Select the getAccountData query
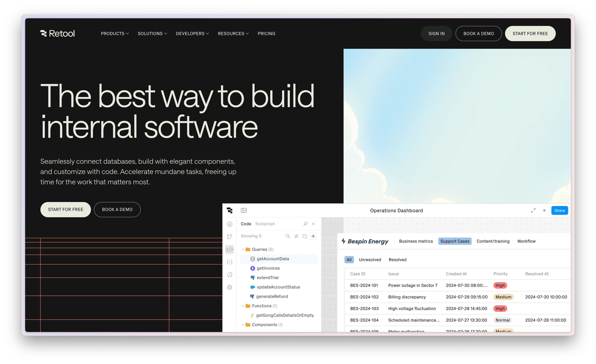Image resolution: width=596 pixels, height=364 pixels. pos(273,259)
